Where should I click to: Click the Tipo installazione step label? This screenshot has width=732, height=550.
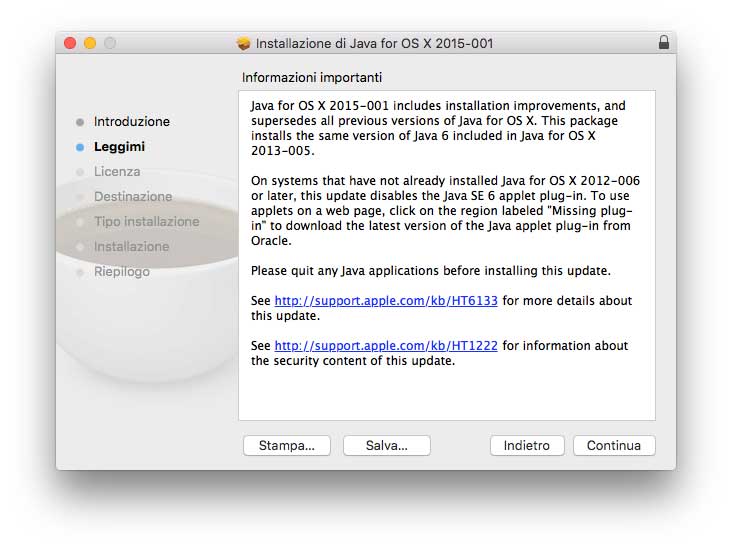147,221
